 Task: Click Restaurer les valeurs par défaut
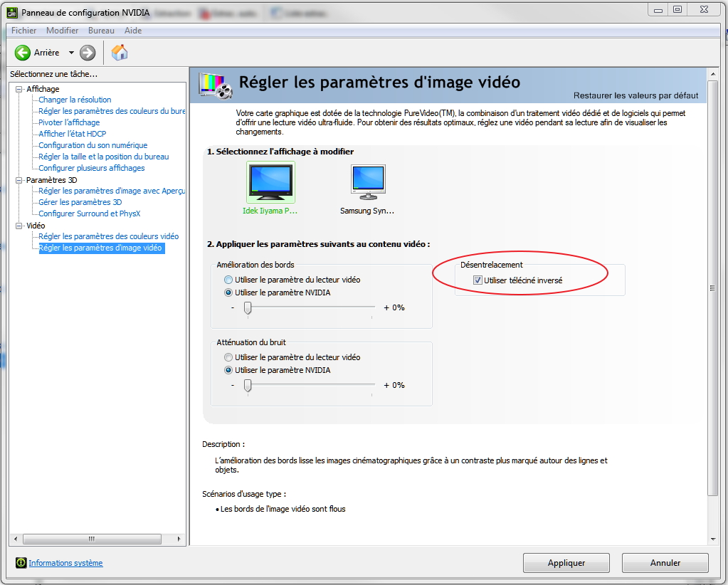click(x=635, y=95)
